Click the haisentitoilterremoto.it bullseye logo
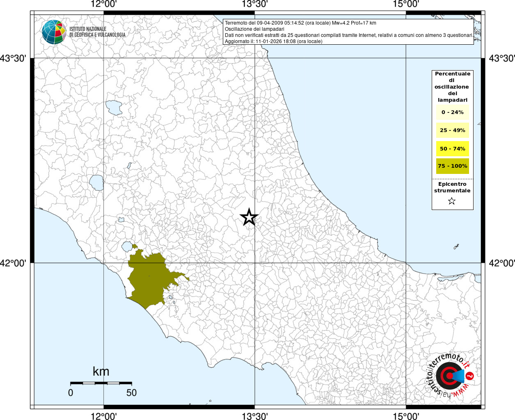This screenshot has width=515, height=420. [x=448, y=376]
